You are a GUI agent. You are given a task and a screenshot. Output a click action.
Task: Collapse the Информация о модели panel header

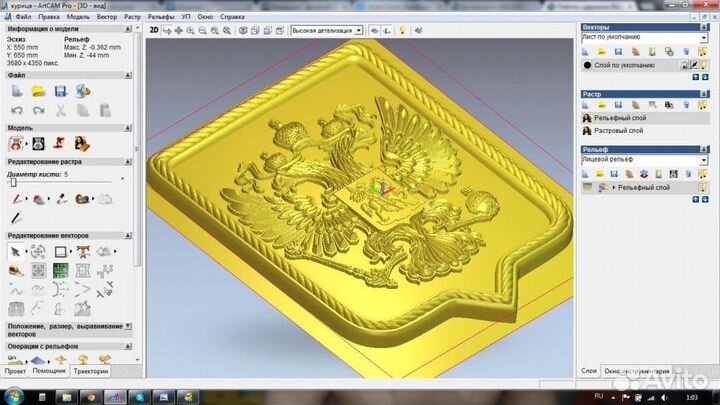131,30
